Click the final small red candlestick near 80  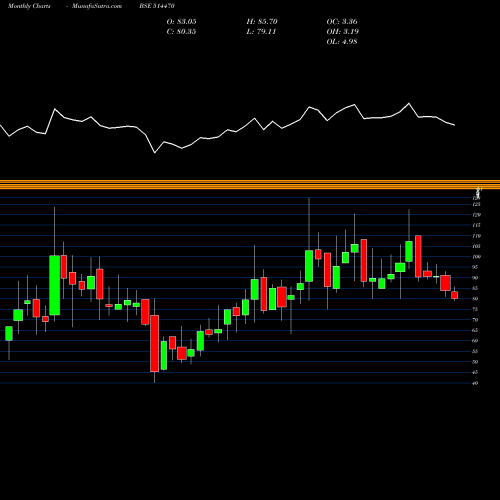pos(455,295)
